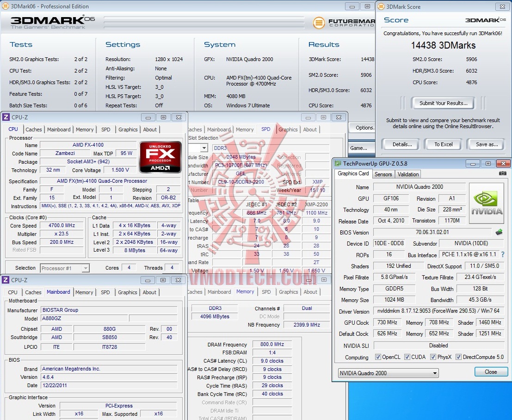Click the Bandwidth 45.3 GB/s value
This screenshot has height=420, width=512.
(x=480, y=299)
